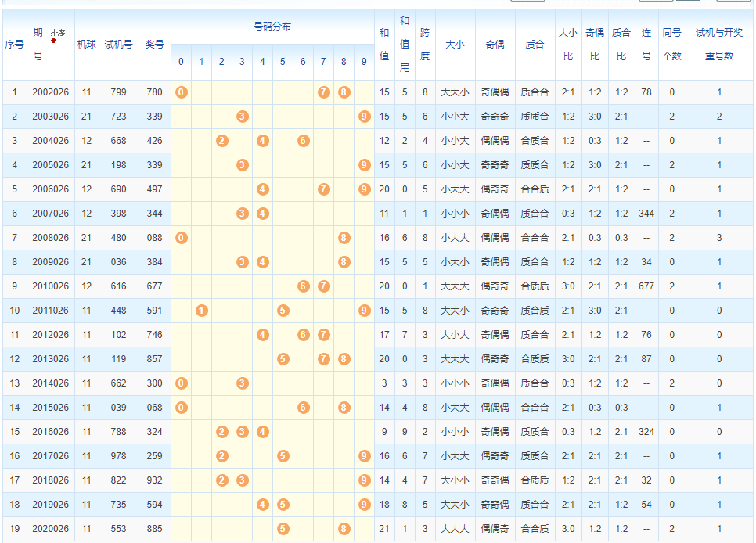This screenshot has width=756, height=543.
Task: Click orange ball 0 in row 2002026
Action: (x=182, y=92)
